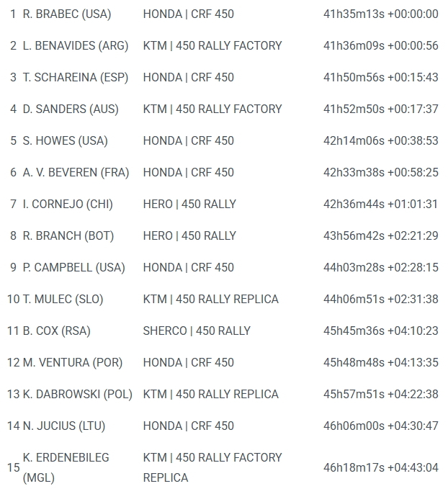
Task: Click the winning time 41h35m13s
Action: pos(354,14)
